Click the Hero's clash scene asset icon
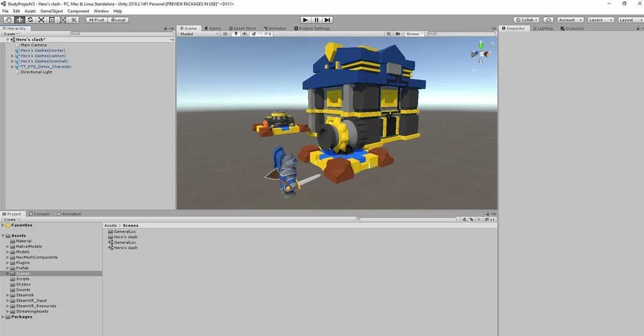 coord(111,248)
